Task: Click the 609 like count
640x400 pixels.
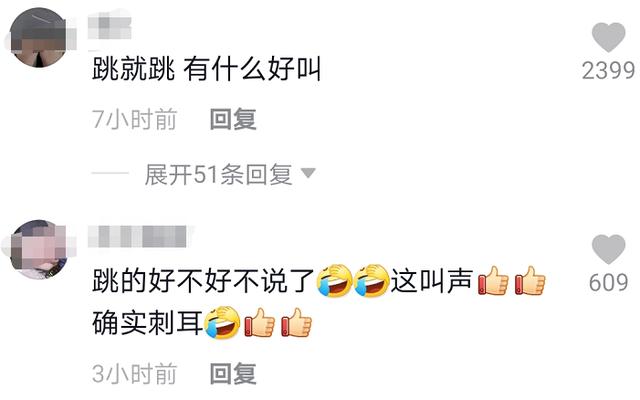Action: click(x=608, y=282)
